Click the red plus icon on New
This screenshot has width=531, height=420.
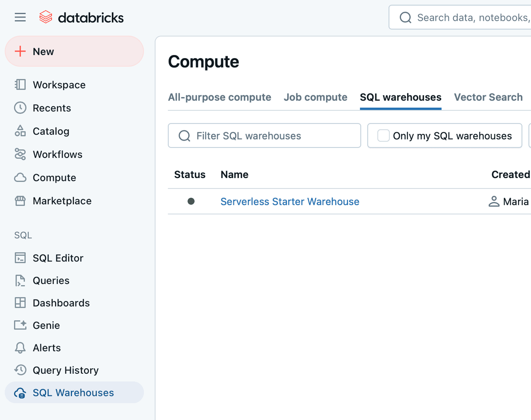(20, 51)
